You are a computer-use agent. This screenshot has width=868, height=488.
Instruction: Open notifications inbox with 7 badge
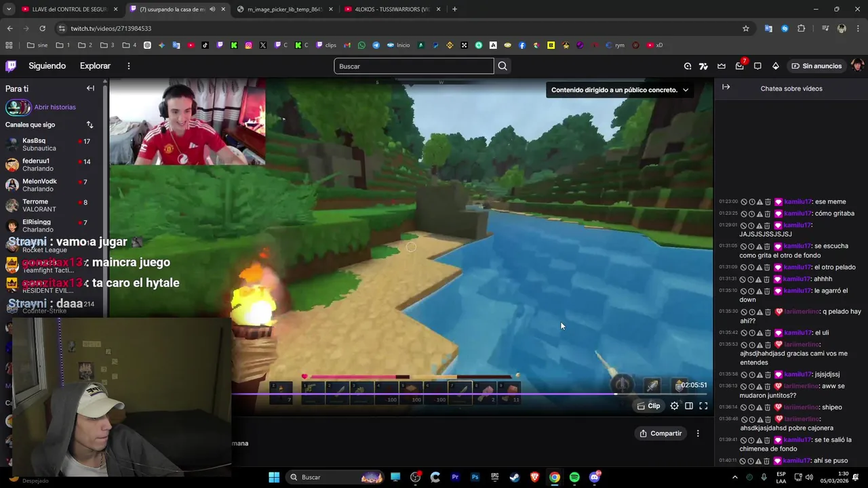[x=740, y=66]
